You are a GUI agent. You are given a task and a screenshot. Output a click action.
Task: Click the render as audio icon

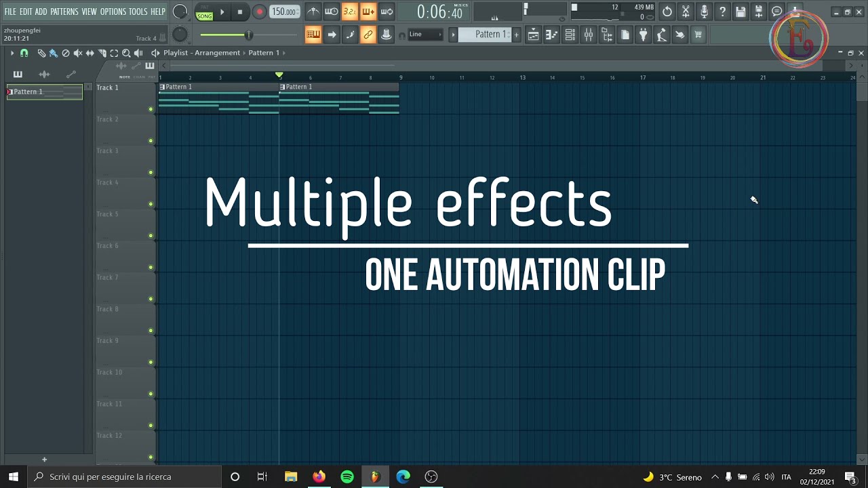point(759,12)
